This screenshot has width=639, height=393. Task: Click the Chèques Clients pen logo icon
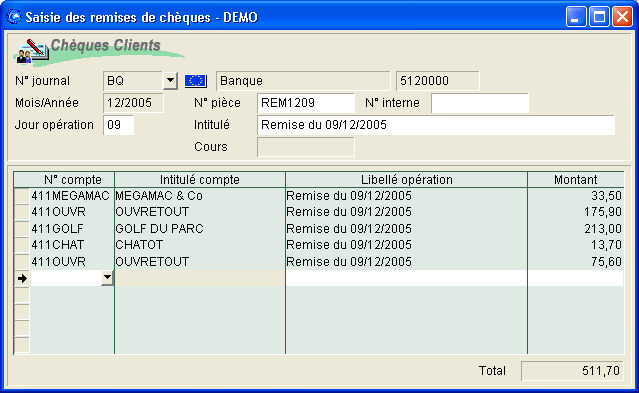(x=33, y=51)
